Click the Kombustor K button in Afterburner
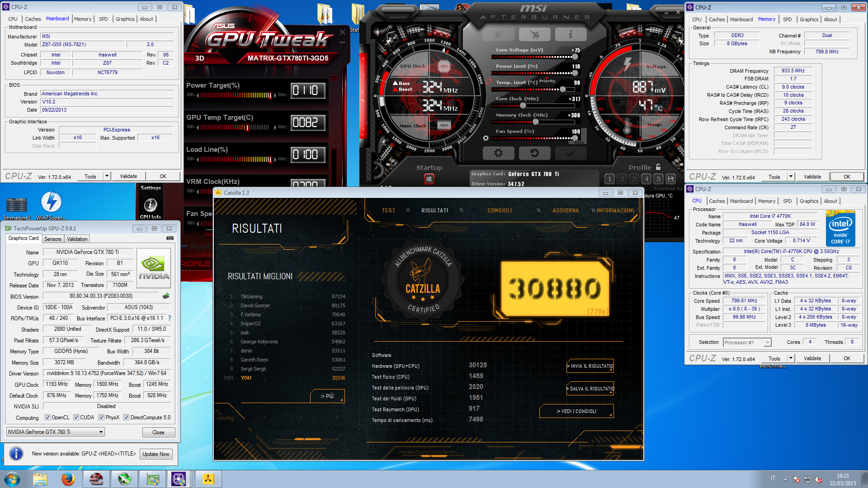Image resolution: width=868 pixels, height=488 pixels. point(498,34)
